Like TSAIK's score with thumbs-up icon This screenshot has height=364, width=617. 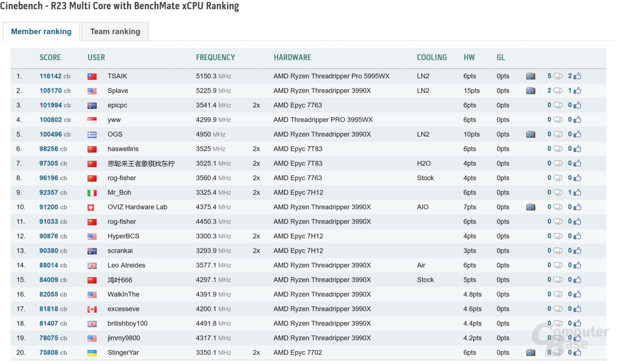(x=577, y=76)
